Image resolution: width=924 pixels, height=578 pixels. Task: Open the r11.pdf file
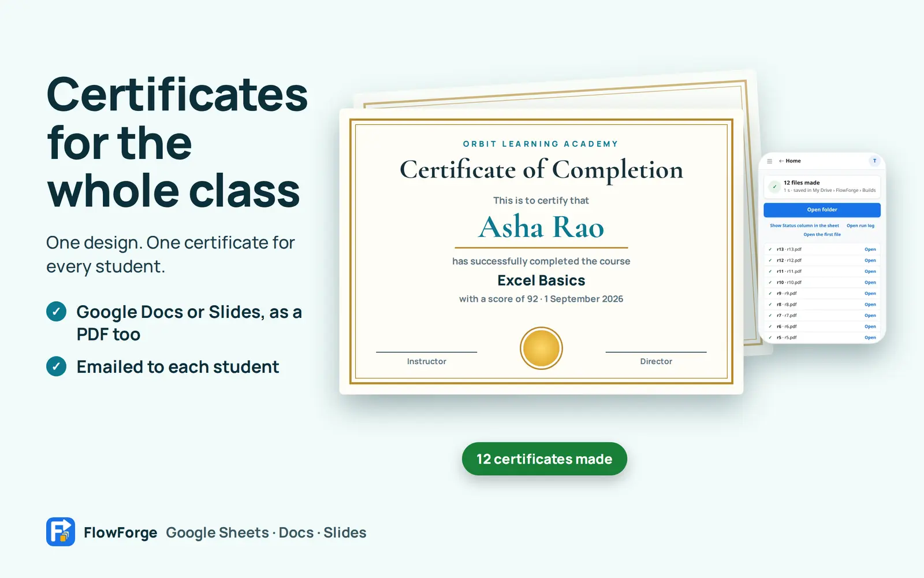(x=870, y=272)
